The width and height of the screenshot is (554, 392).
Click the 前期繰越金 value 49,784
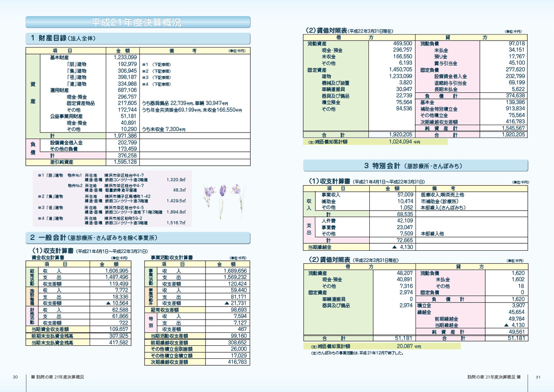(517, 319)
